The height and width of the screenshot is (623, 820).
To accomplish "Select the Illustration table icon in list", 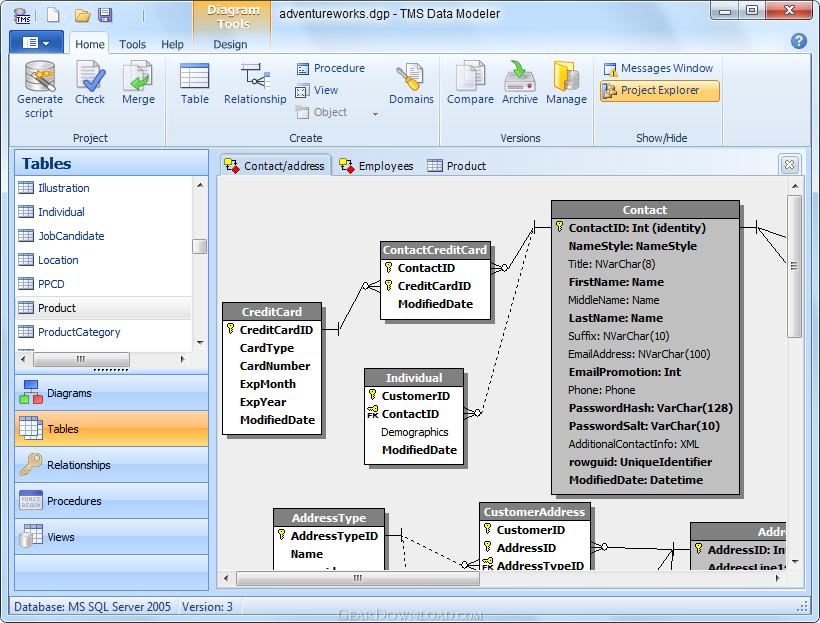I will [26, 187].
